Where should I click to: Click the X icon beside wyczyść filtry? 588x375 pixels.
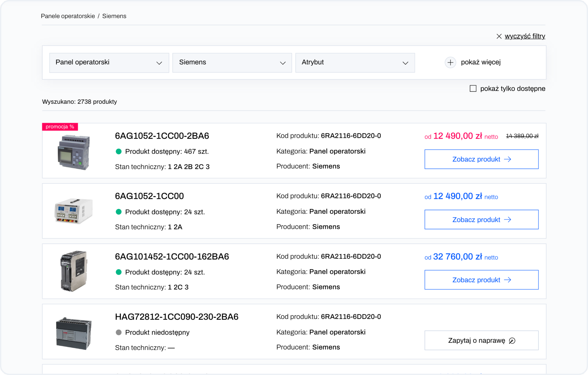pos(499,36)
